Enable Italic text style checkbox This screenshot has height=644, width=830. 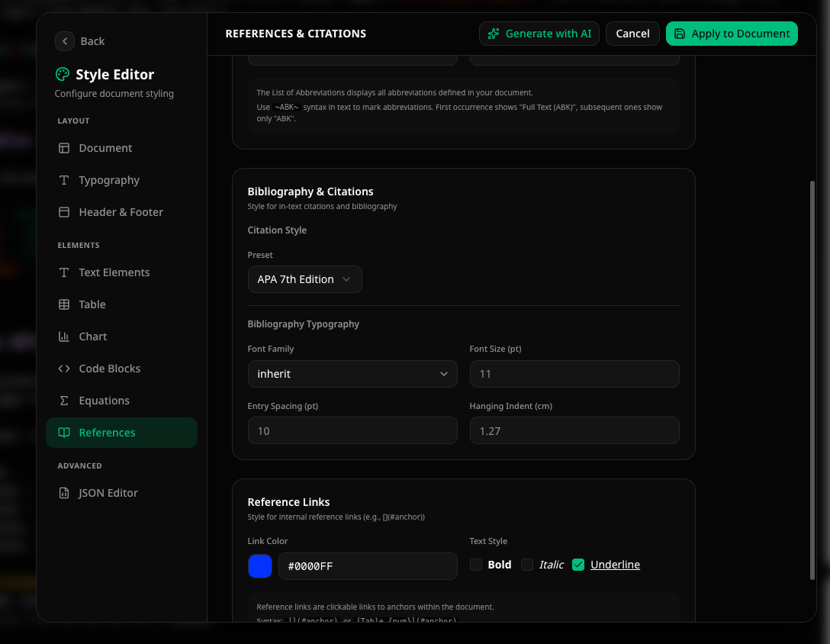pos(526,565)
